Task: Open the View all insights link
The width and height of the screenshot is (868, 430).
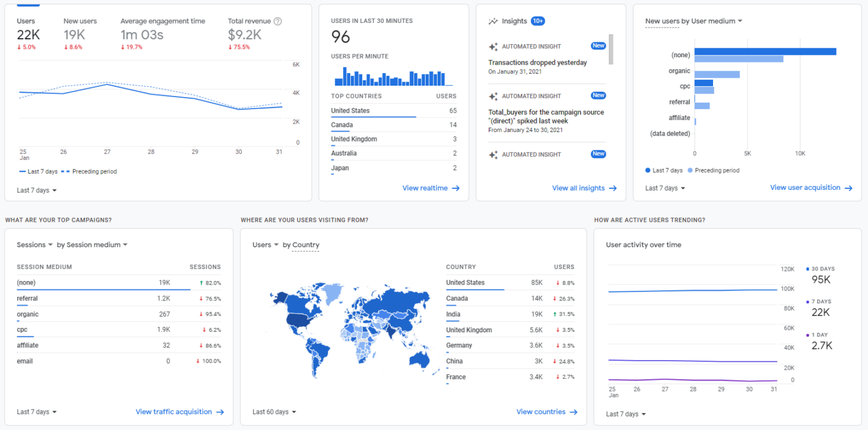Action: tap(578, 188)
